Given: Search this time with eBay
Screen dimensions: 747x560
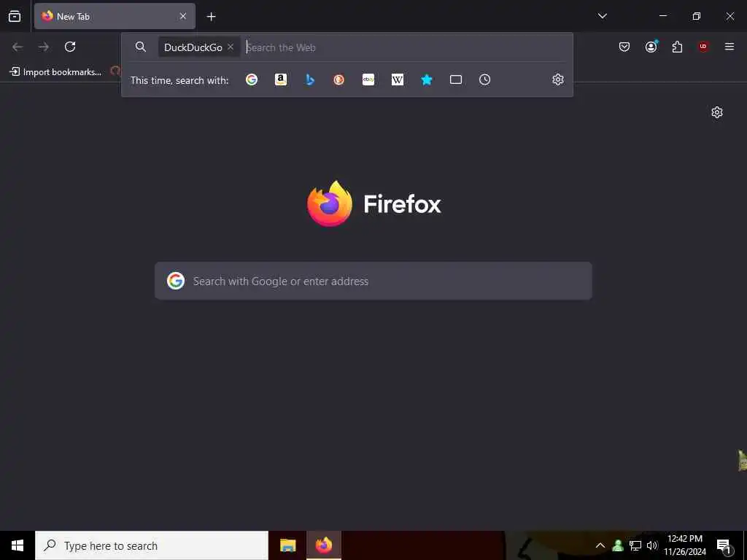Looking at the screenshot, I should [x=368, y=79].
